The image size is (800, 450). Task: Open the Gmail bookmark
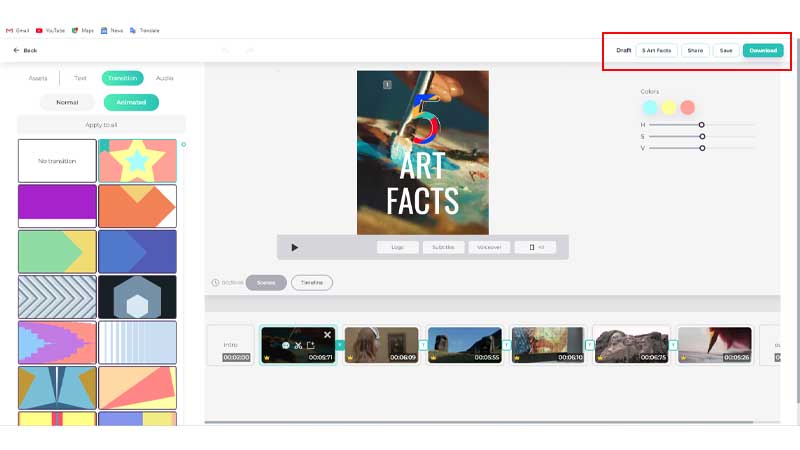click(x=17, y=31)
